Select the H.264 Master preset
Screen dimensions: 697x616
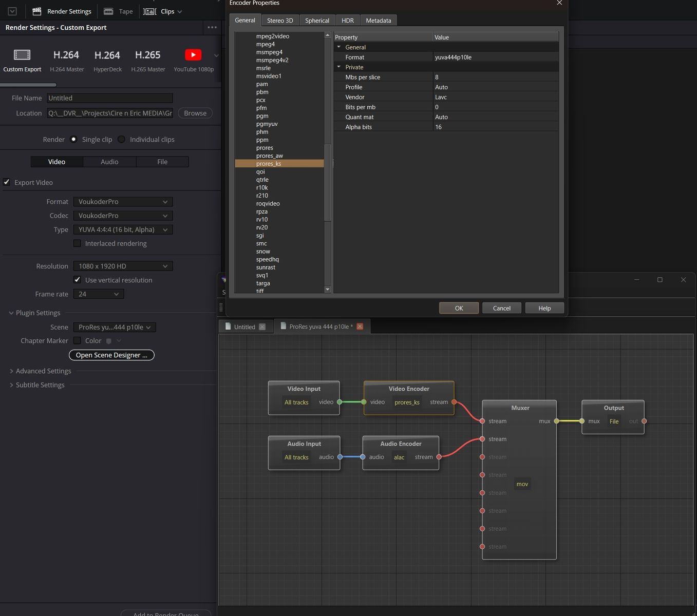(66, 55)
